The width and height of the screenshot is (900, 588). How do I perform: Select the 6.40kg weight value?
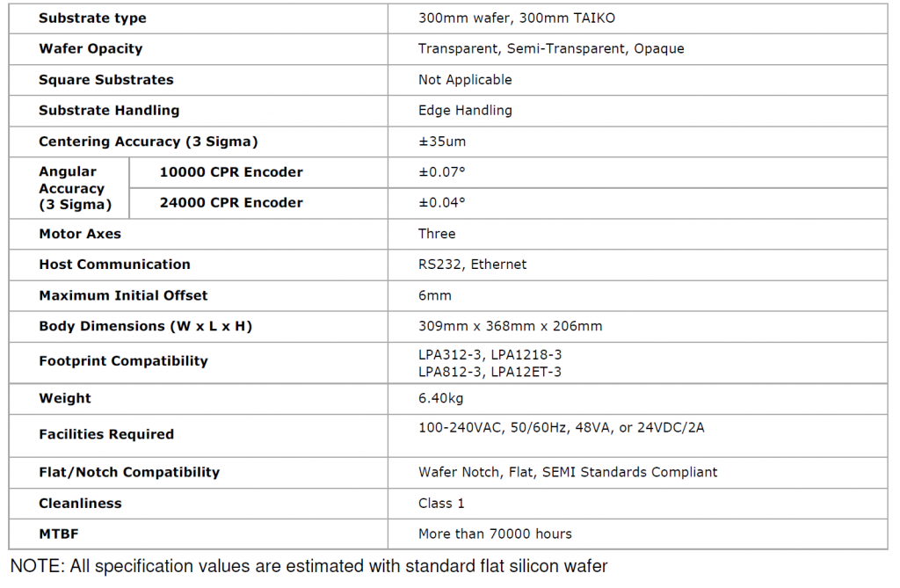440,398
